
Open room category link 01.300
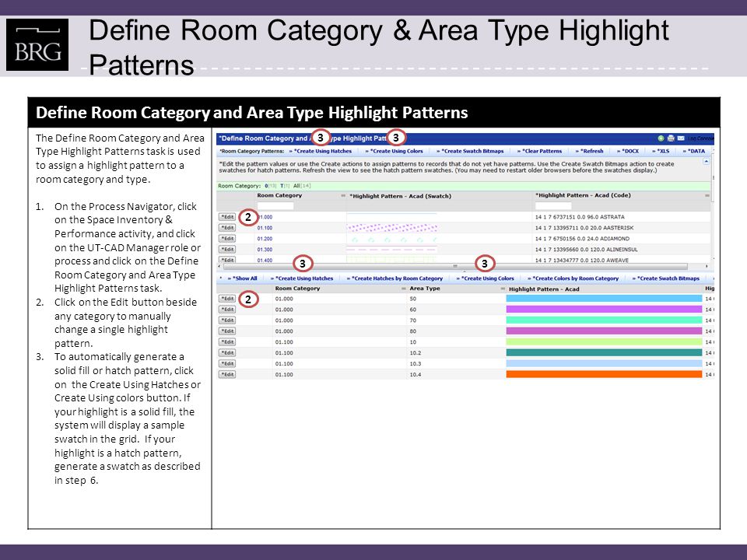click(265, 250)
